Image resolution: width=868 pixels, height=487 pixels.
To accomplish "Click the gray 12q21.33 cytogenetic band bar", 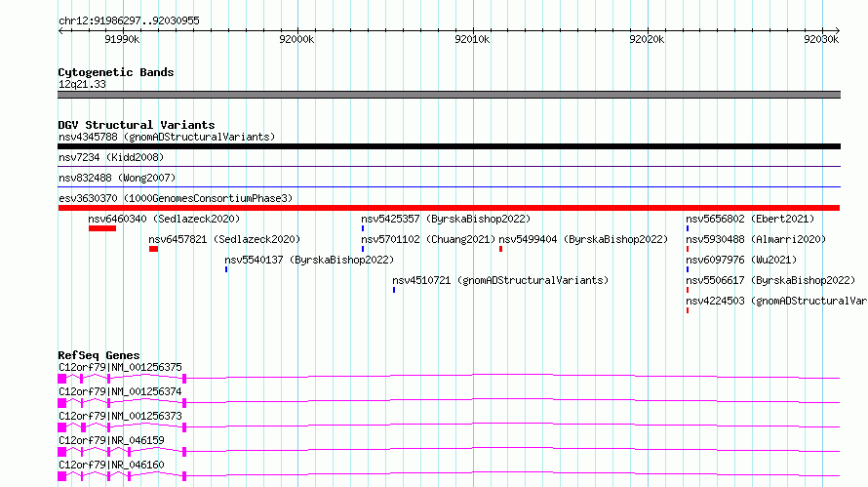I will (449, 95).
